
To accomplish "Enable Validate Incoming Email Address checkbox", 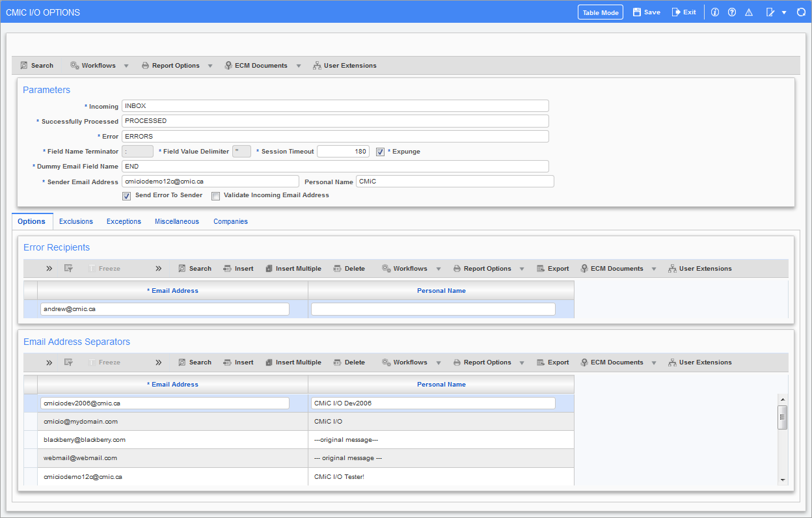I will (x=215, y=196).
